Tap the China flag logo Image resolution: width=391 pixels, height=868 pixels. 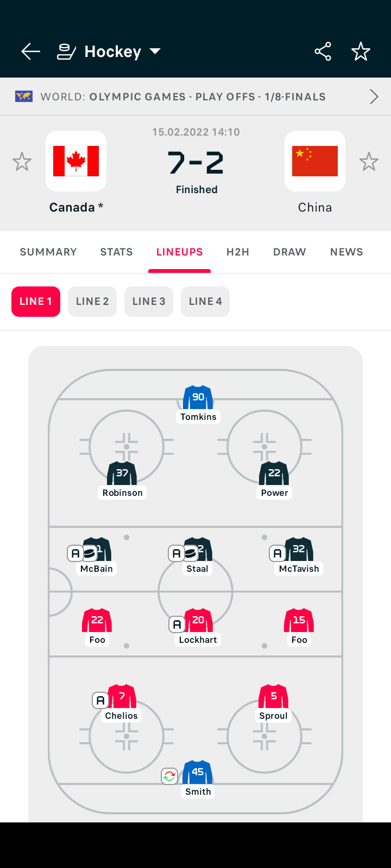click(x=315, y=161)
